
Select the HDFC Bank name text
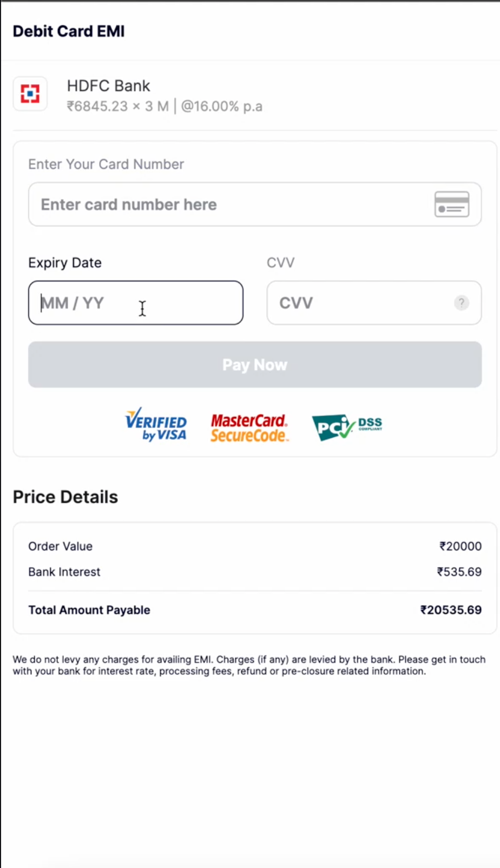point(108,86)
